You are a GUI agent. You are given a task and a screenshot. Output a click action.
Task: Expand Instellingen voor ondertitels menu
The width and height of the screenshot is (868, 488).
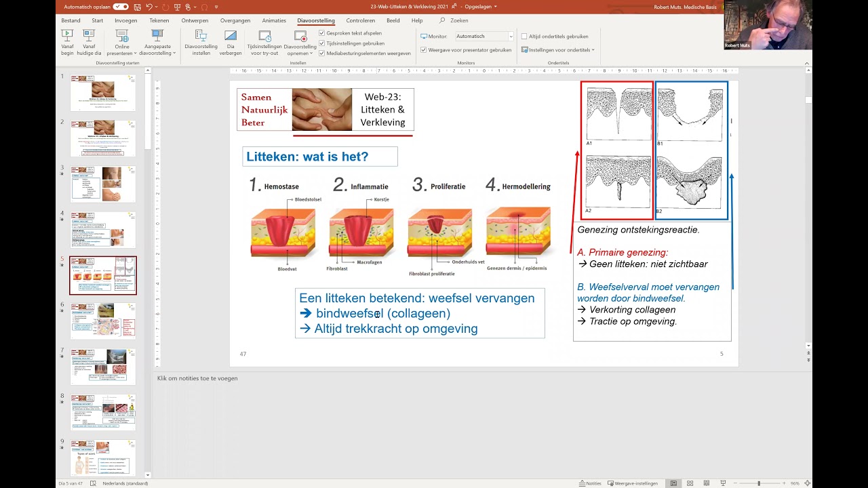coord(558,50)
